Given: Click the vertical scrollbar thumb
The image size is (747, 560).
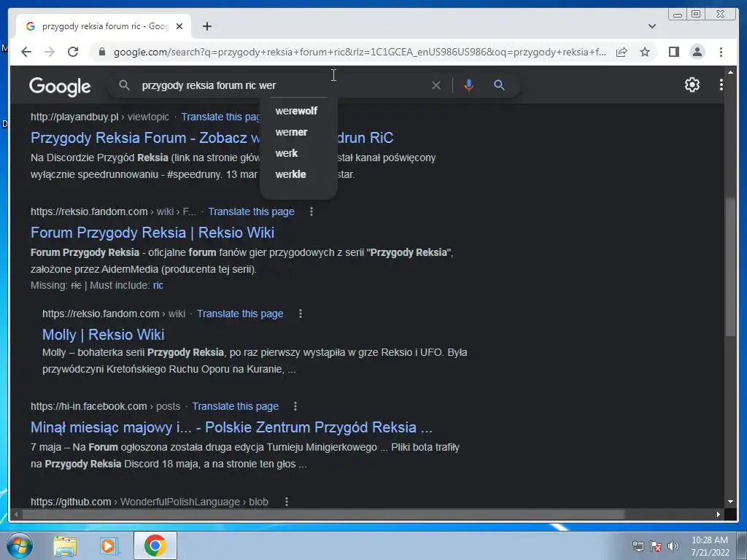Looking at the screenshot, I should tap(730, 268).
